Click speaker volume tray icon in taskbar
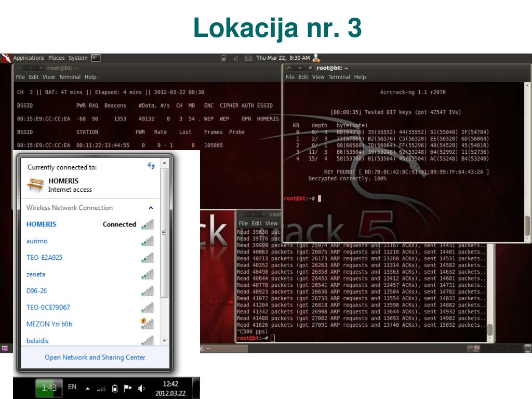The image size is (532, 399). coord(141,388)
